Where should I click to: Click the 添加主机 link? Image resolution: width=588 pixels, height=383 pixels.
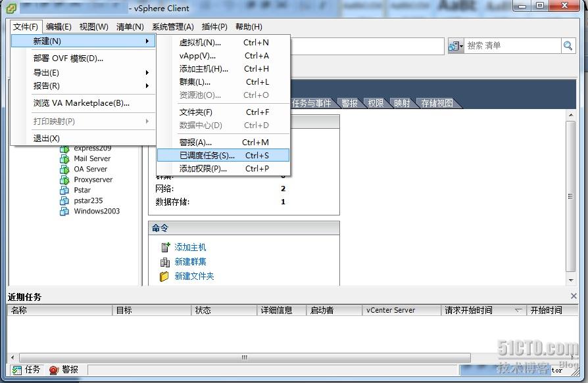[x=190, y=247]
